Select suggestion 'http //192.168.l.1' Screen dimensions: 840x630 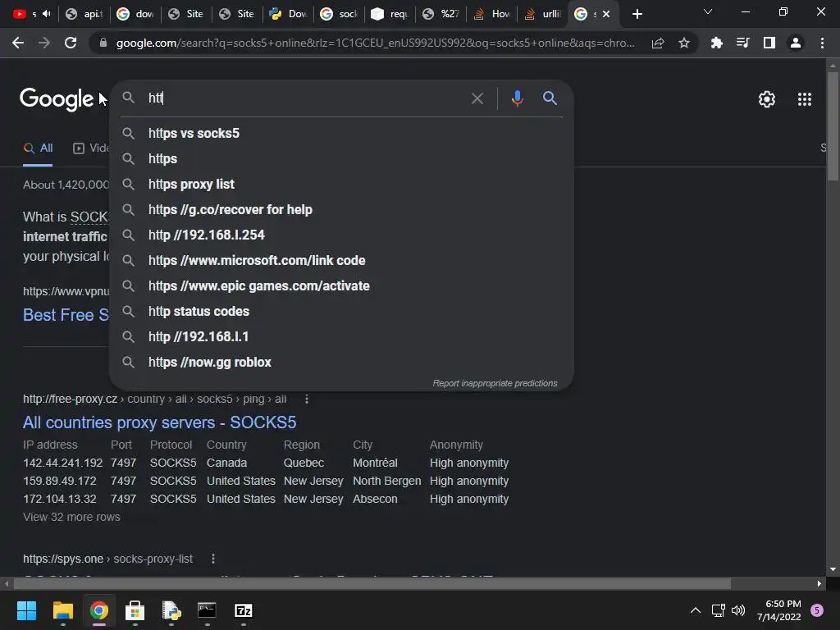coord(342,337)
